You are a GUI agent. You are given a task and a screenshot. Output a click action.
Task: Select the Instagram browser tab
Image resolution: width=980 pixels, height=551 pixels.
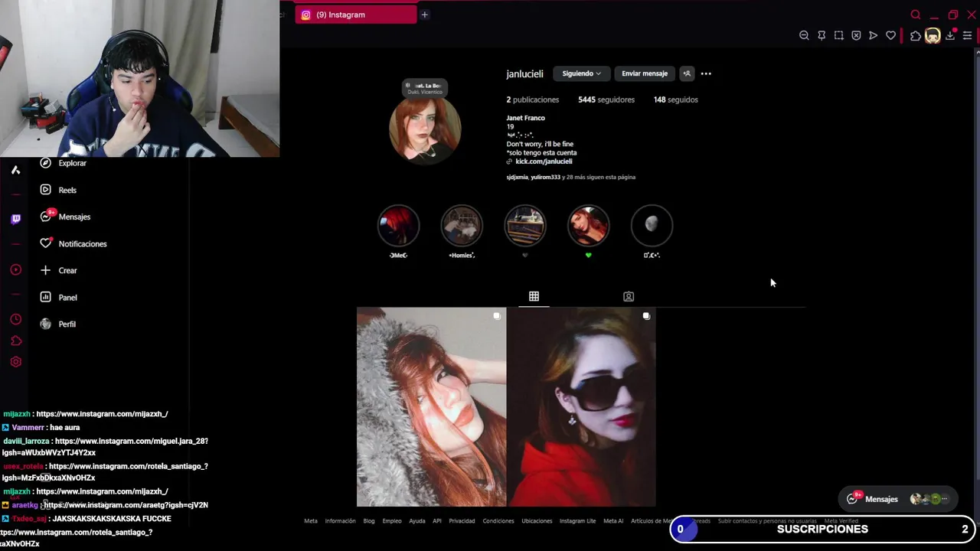click(356, 15)
